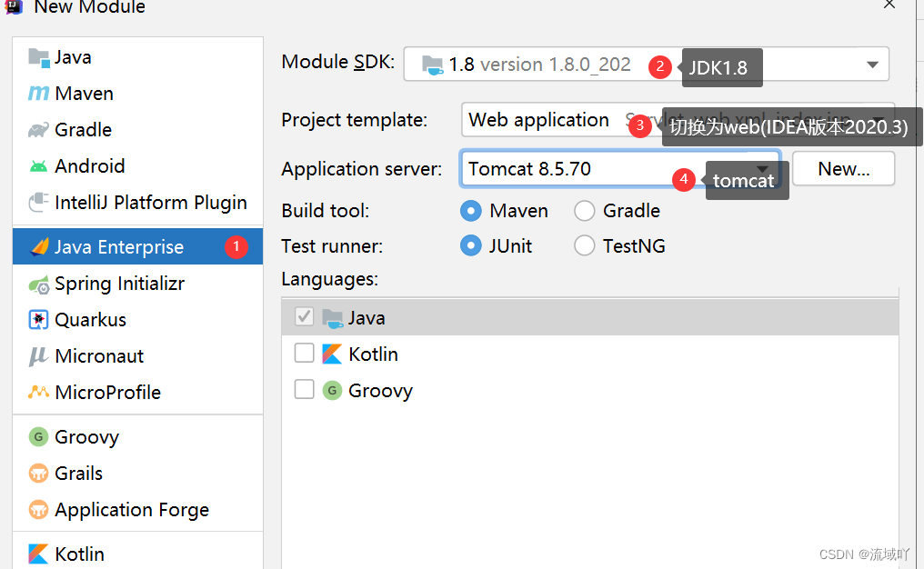This screenshot has width=924, height=569.
Task: Close the New Module dialog
Action: tap(889, 5)
